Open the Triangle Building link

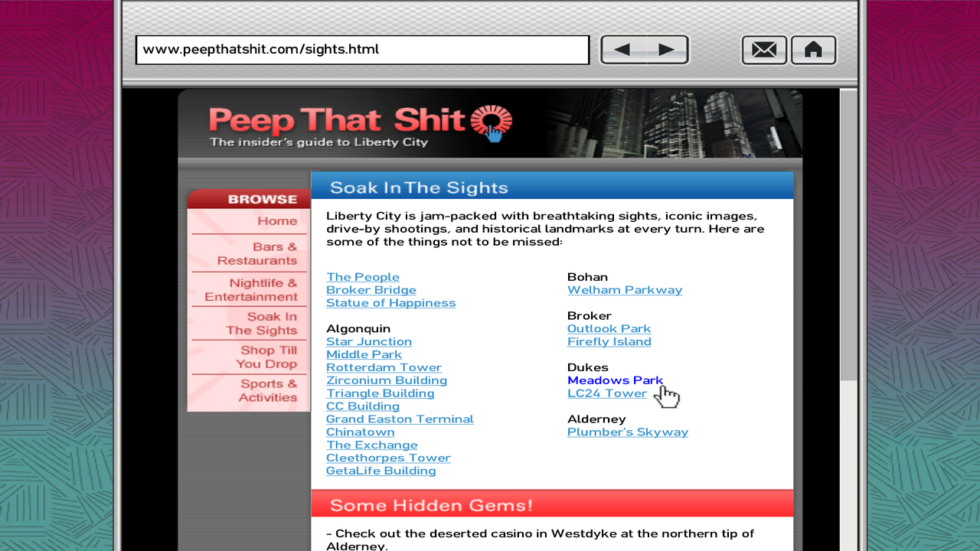[x=381, y=393]
